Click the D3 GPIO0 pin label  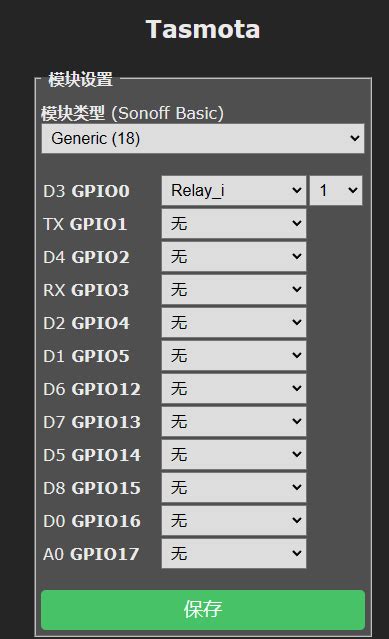[86, 191]
